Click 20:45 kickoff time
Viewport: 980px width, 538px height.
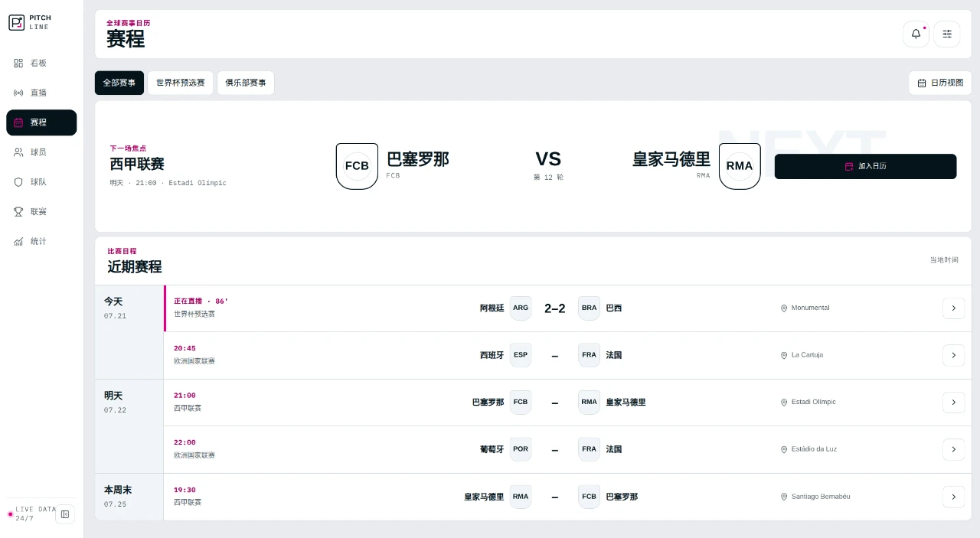(185, 348)
